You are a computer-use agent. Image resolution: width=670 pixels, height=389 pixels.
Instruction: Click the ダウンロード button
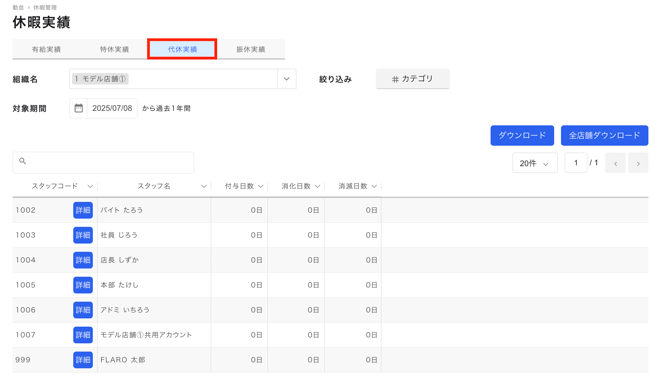tap(522, 136)
